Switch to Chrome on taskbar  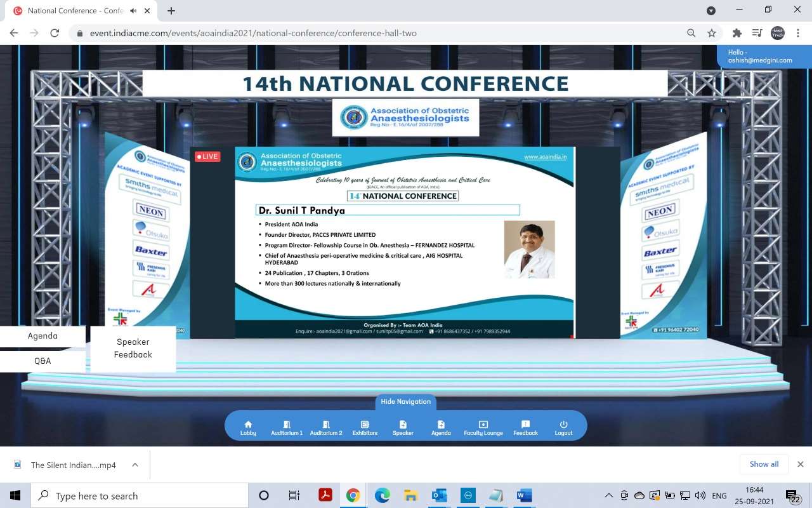click(353, 495)
